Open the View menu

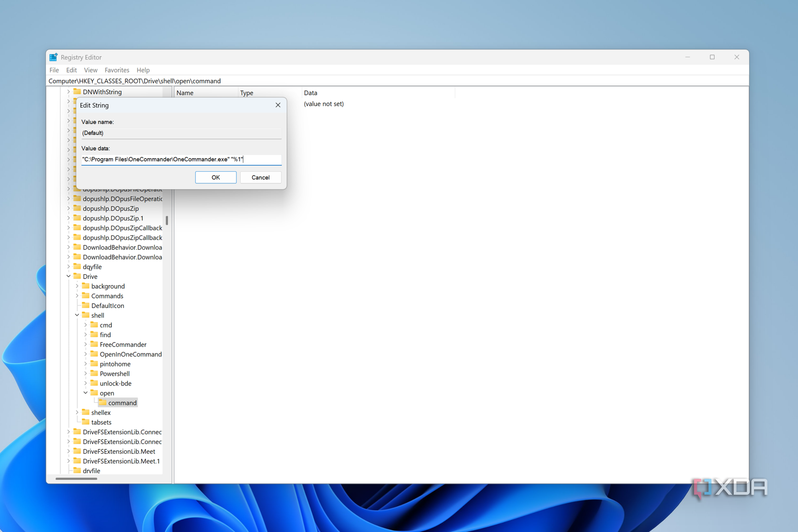[90, 70]
